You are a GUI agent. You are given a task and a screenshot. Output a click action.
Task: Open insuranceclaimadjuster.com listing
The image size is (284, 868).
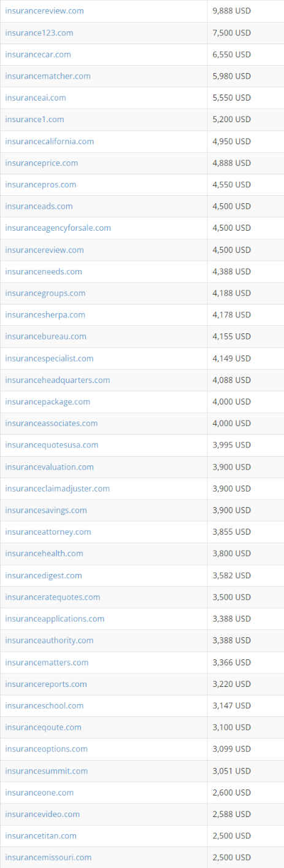click(x=58, y=489)
